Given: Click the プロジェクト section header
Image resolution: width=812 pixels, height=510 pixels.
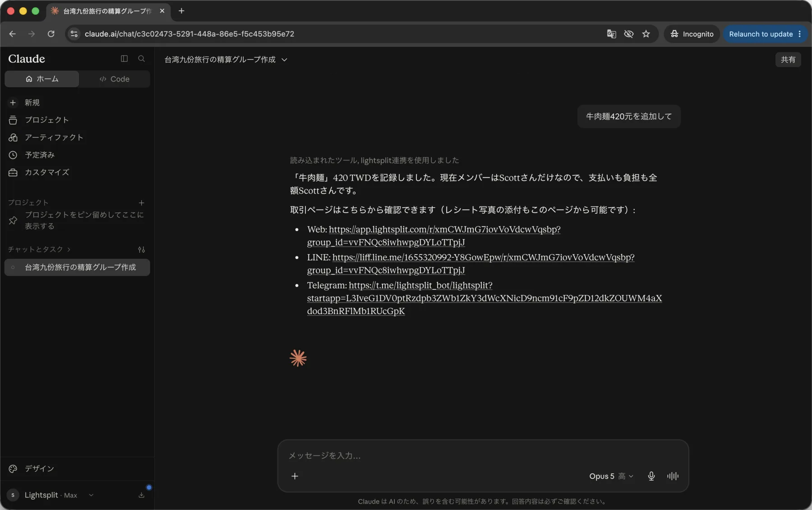Looking at the screenshot, I should coord(28,203).
